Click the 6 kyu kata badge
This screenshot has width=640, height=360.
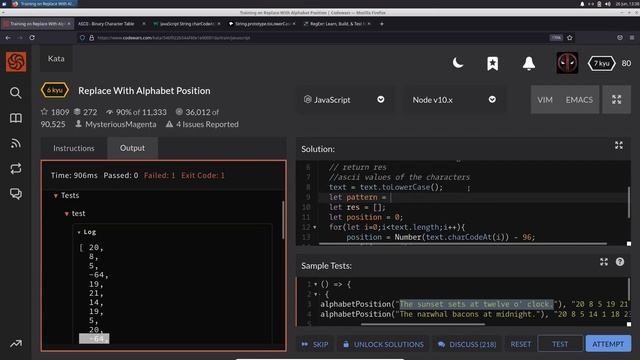tap(54, 90)
